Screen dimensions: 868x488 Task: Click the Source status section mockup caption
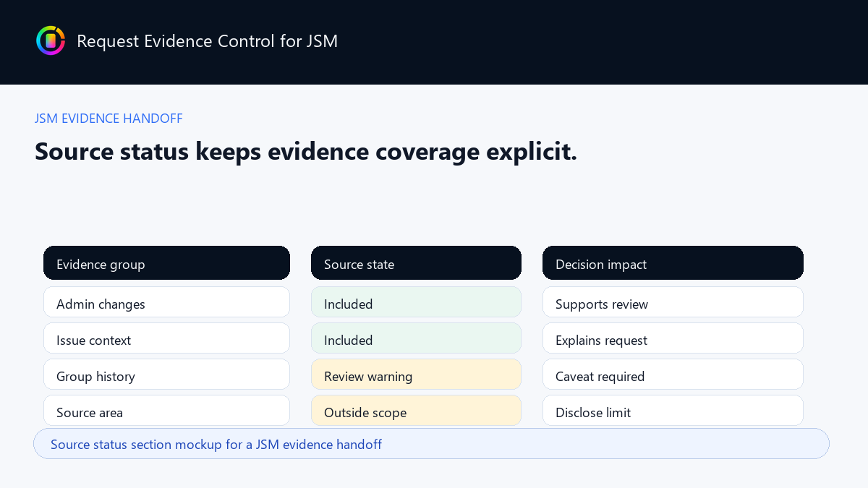point(431,444)
